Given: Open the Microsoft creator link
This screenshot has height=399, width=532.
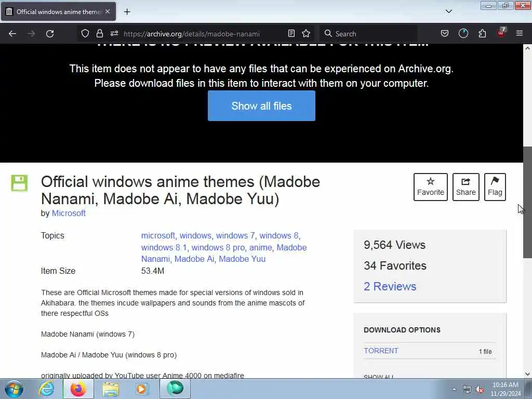Looking at the screenshot, I should tap(69, 214).
